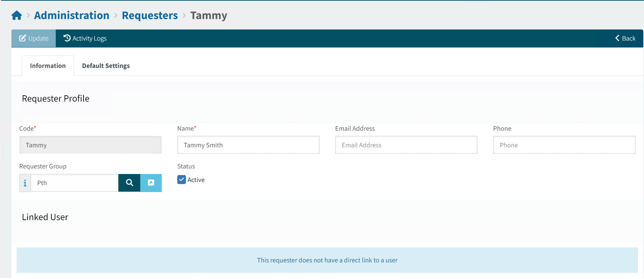Click the Back chevron button
The height and width of the screenshot is (278, 644).
tap(625, 38)
